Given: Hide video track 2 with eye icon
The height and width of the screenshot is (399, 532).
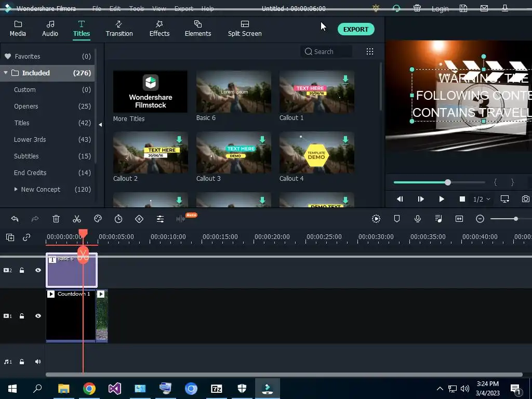Looking at the screenshot, I should click(38, 270).
